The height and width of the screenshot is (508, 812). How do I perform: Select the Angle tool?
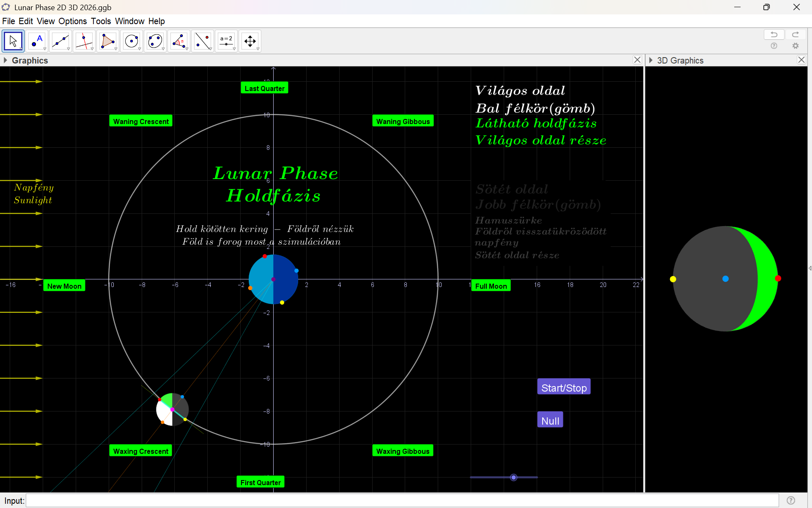[x=179, y=41]
